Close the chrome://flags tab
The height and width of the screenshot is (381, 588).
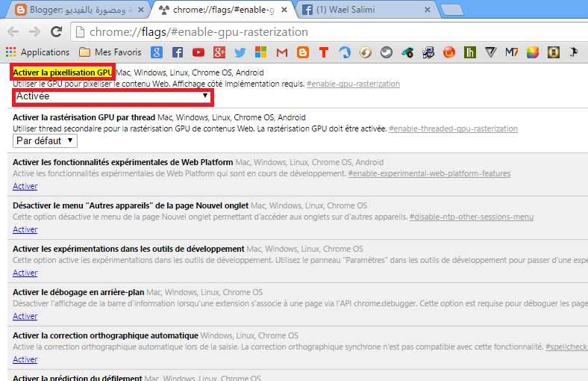(284, 10)
